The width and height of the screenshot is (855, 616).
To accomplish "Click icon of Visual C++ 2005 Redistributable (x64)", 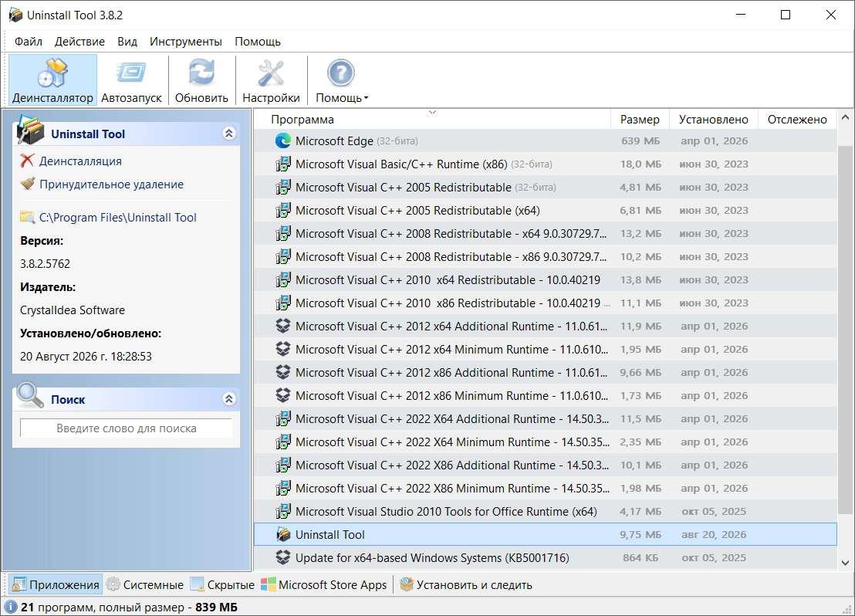I will 283,210.
